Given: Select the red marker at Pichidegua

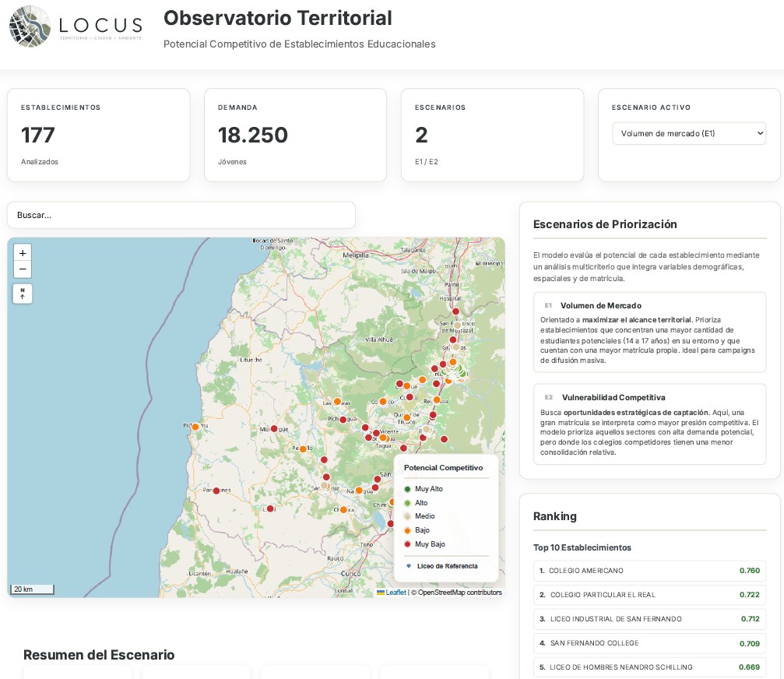Looking at the screenshot, I should point(343,420).
